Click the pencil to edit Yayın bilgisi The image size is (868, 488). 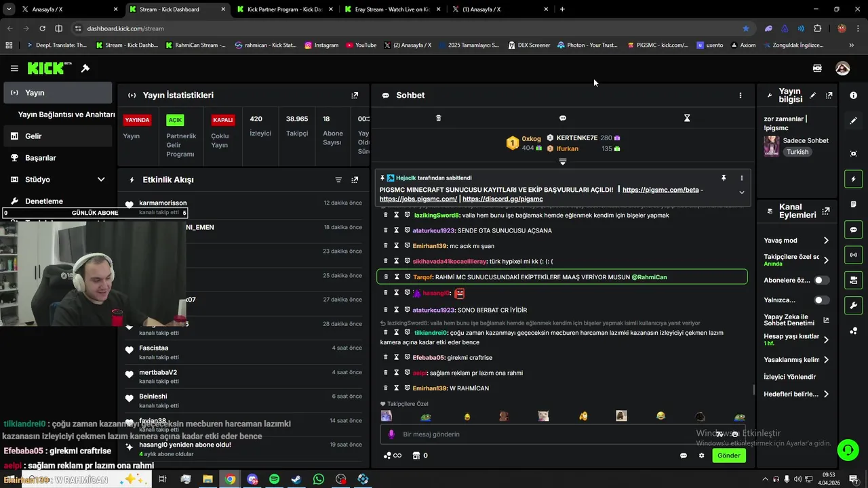[812, 96]
